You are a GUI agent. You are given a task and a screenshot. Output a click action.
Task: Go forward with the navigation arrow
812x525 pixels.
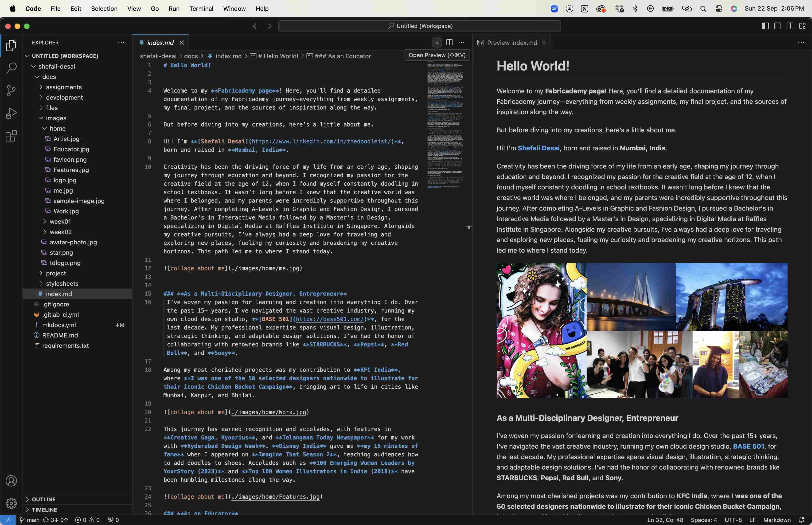[269, 26]
